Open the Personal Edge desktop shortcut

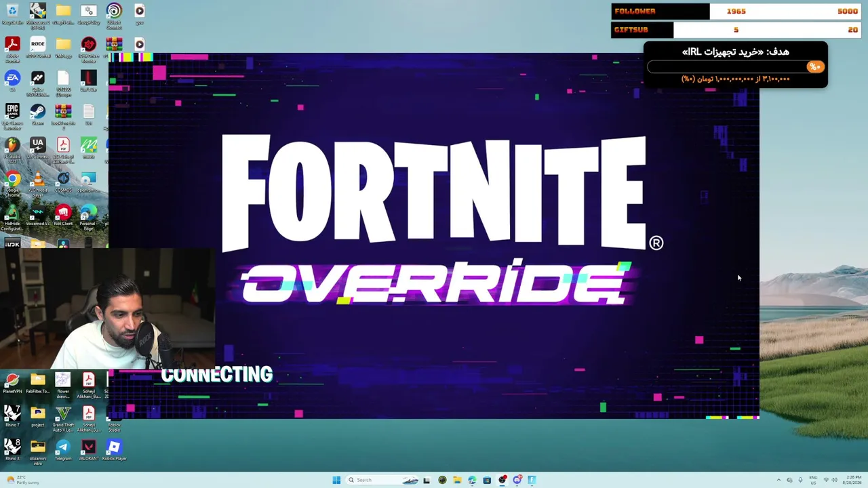click(88, 218)
